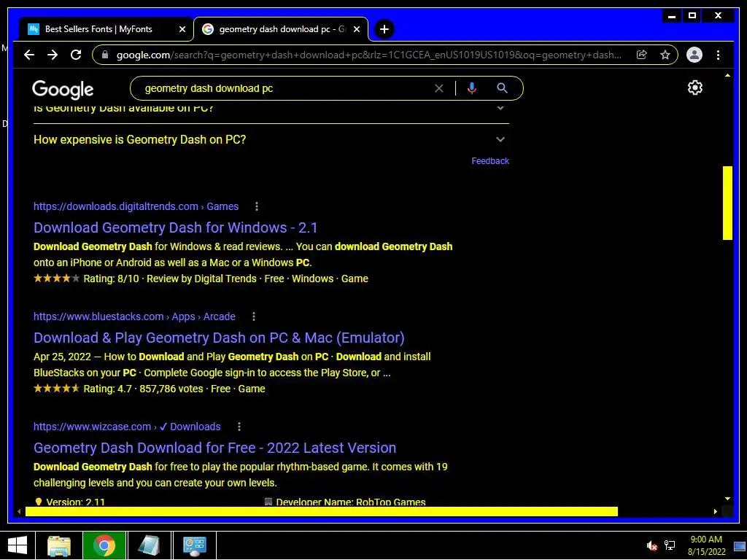The width and height of the screenshot is (747, 560).
Task: Close the Best Sellers Fonts tab
Action: [182, 29]
